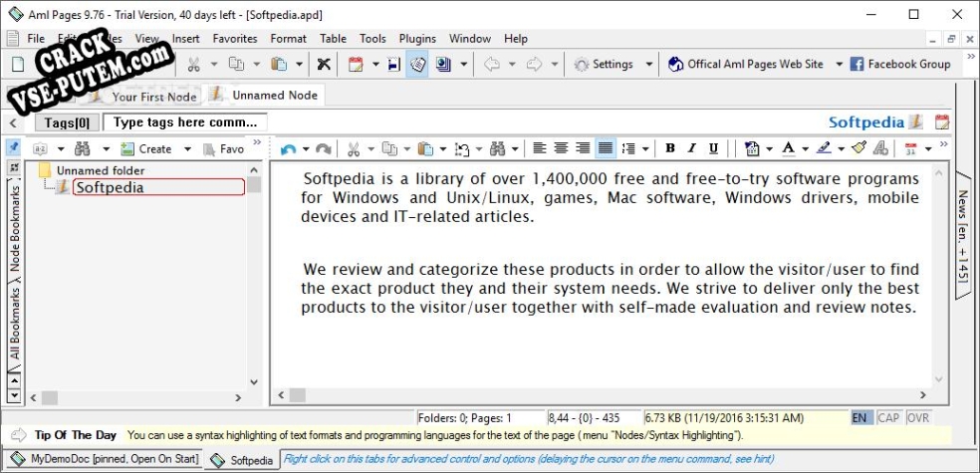Undo the last edit in editor toolbar
The width and height of the screenshot is (980, 473).
(288, 148)
